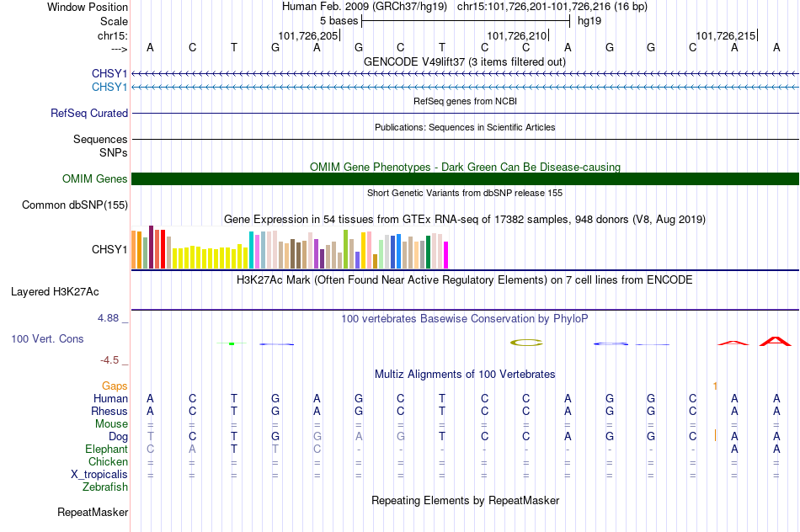800x532 pixels.
Task: Click the 100 Vert. Cons track label
Action: coord(47,338)
